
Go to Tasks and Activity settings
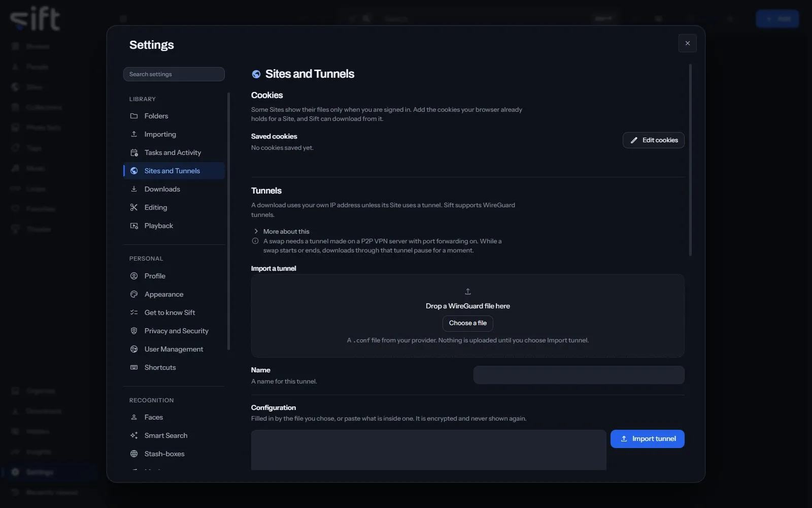tap(174, 152)
